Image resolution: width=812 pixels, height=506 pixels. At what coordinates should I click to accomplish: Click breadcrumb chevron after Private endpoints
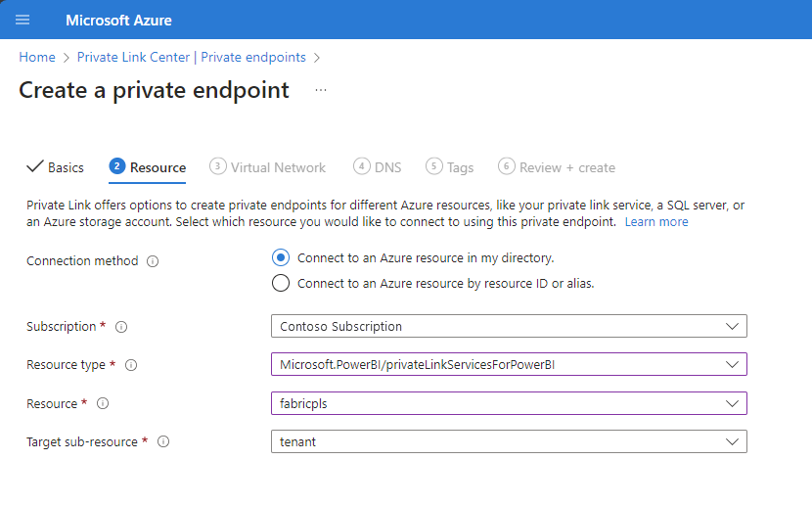pos(317,58)
